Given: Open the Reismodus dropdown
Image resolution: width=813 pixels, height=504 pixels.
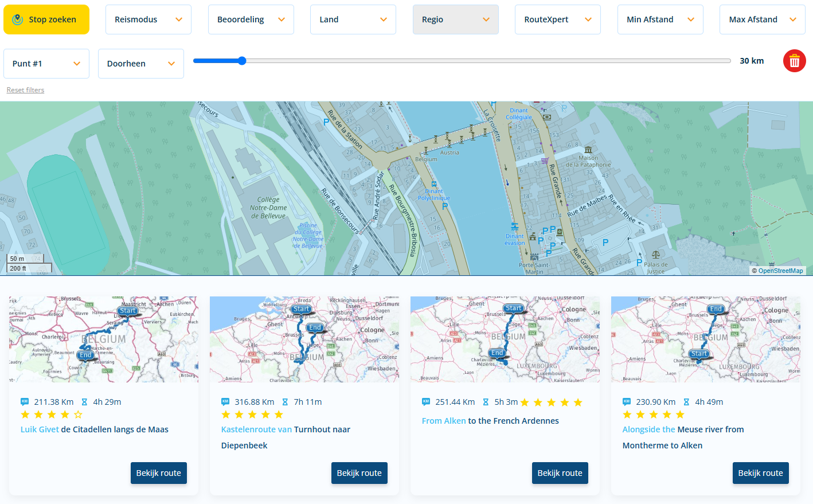Looking at the screenshot, I should pyautogui.click(x=148, y=19).
